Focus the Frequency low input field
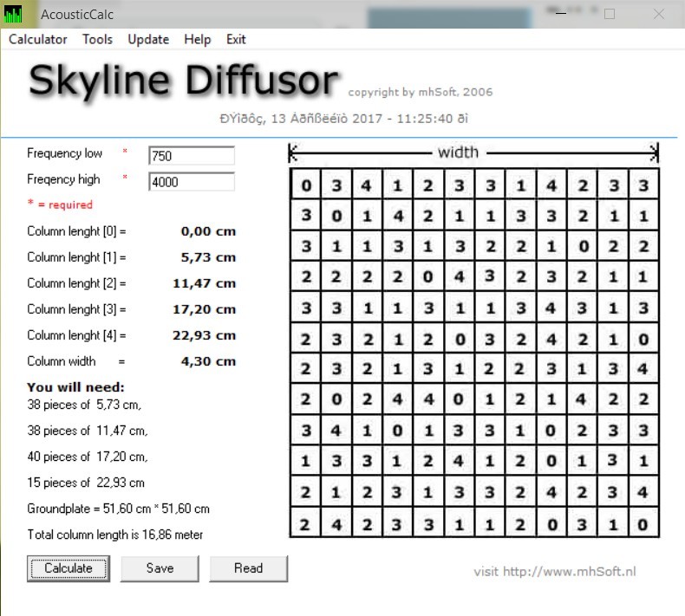The image size is (685, 616). pyautogui.click(x=191, y=156)
